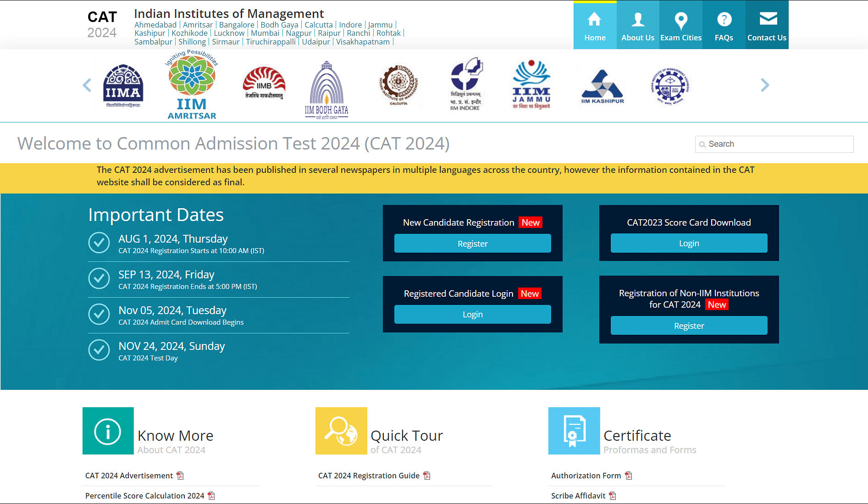Click the Visakhapatnam institute link
The width and height of the screenshot is (868, 504).
point(363,42)
